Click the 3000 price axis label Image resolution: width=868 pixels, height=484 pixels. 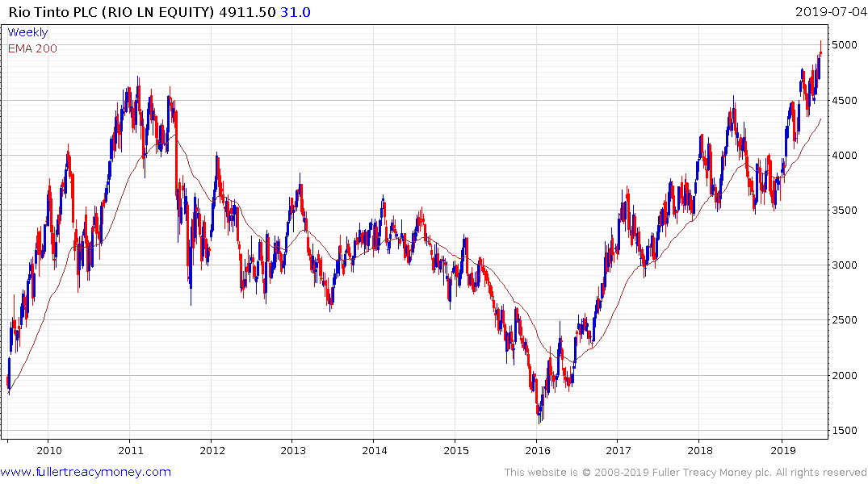[845, 265]
